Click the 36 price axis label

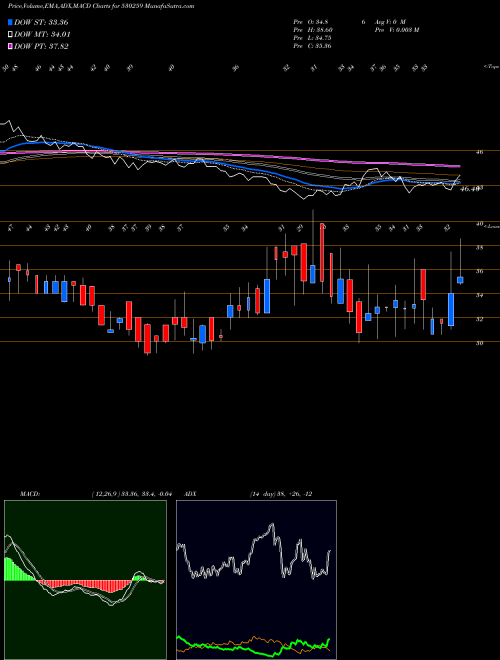(479, 271)
